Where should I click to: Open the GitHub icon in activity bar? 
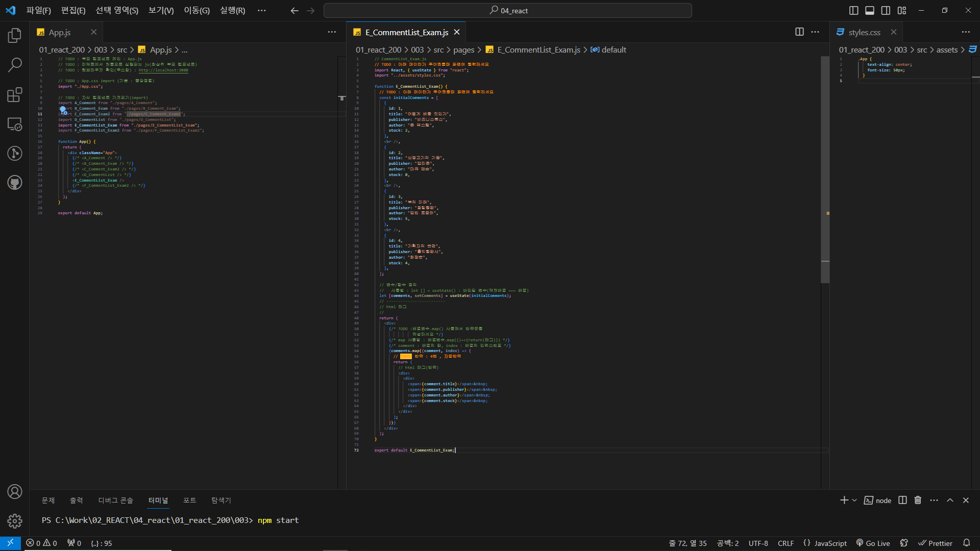click(x=15, y=183)
